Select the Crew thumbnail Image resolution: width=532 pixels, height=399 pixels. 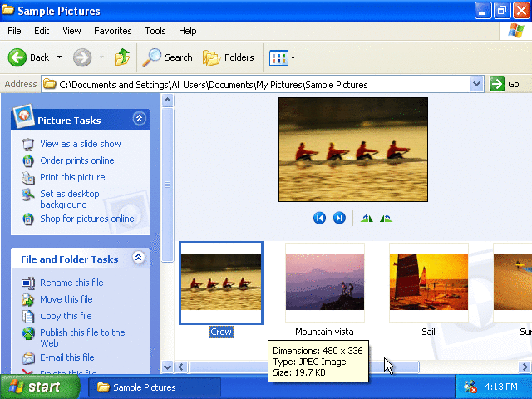pos(221,283)
